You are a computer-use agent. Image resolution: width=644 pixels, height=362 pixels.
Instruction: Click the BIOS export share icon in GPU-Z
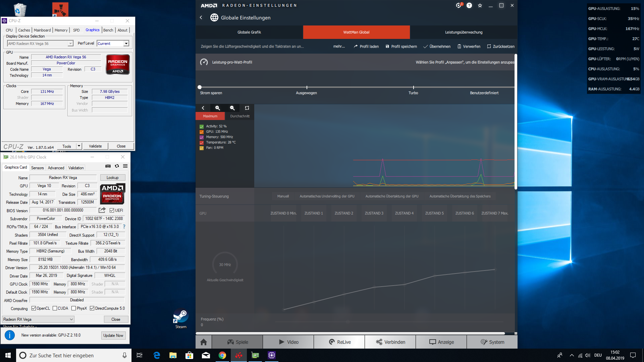[102, 210]
